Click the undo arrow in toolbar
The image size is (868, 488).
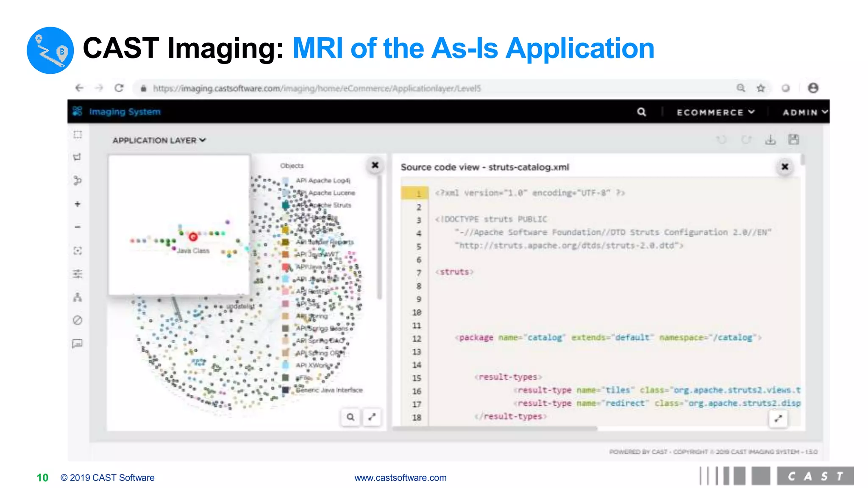721,139
